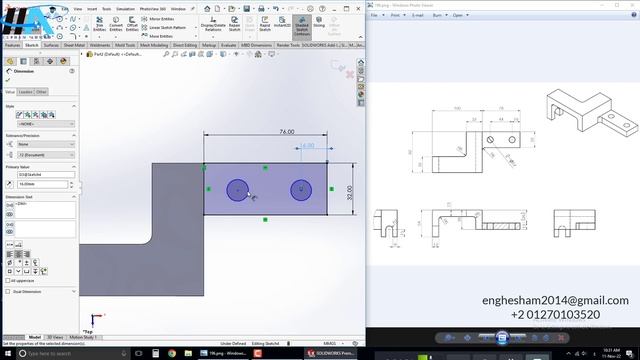
Task: Click the Primary Value 16.00mm field
Action: coord(42,184)
